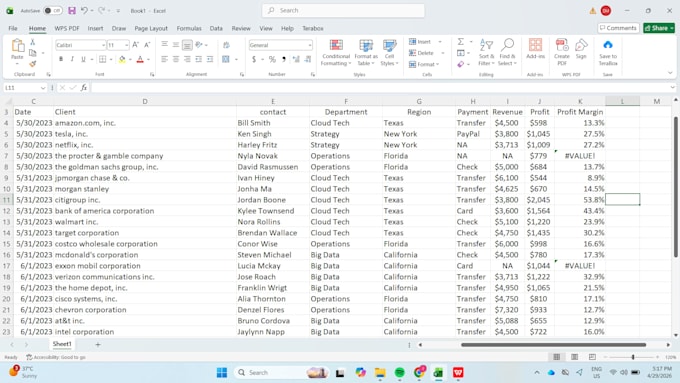Viewport: 680px width, 383px height.
Task: Click the Increase Decimal icon
Action: [296, 59]
